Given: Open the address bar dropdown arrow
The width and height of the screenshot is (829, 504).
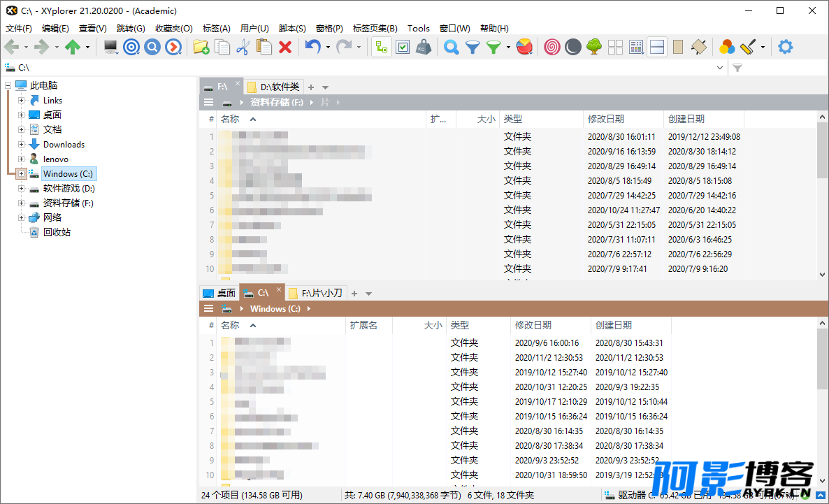Looking at the screenshot, I should (719, 68).
